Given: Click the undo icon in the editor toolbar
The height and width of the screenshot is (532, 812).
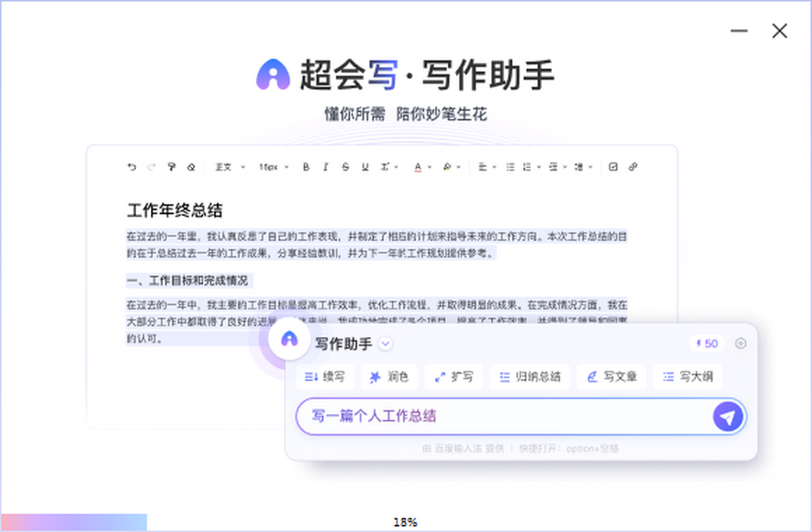Looking at the screenshot, I should (x=132, y=167).
